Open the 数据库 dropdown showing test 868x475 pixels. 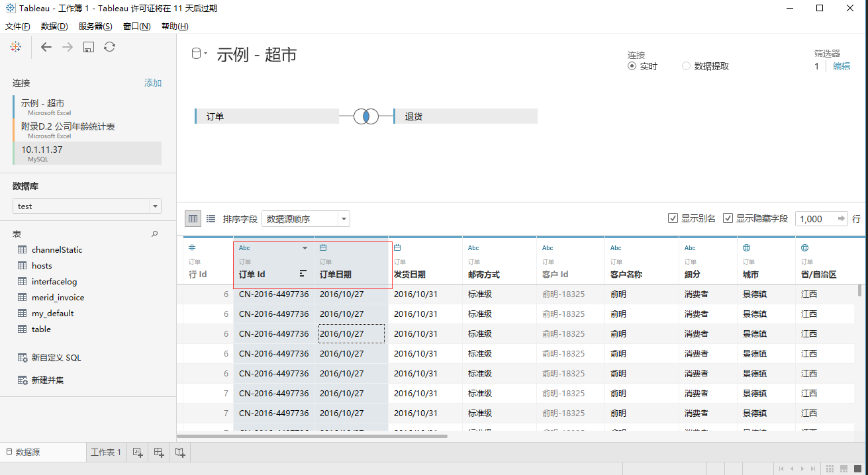click(x=87, y=206)
